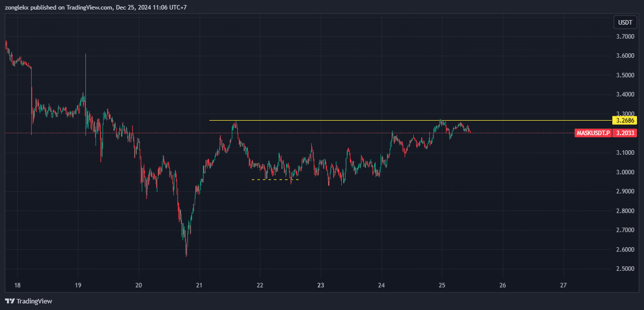Click the date label 18 on time axis
The height and width of the screenshot is (310, 644).
pos(17,285)
